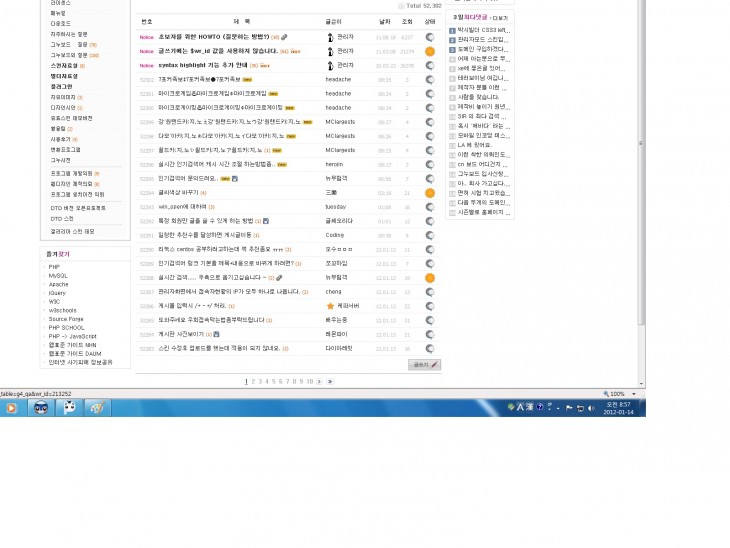
Task: Click the 'Total 52,302' count text
Action: pos(423,6)
